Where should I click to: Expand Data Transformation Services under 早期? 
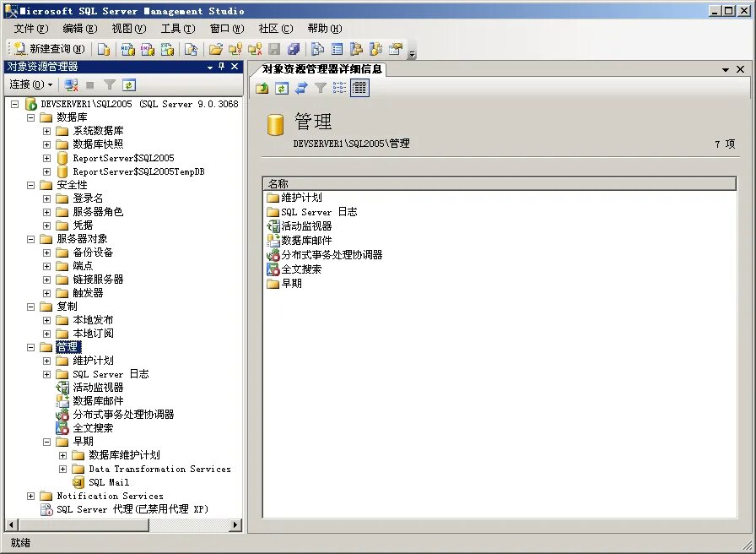coord(62,469)
